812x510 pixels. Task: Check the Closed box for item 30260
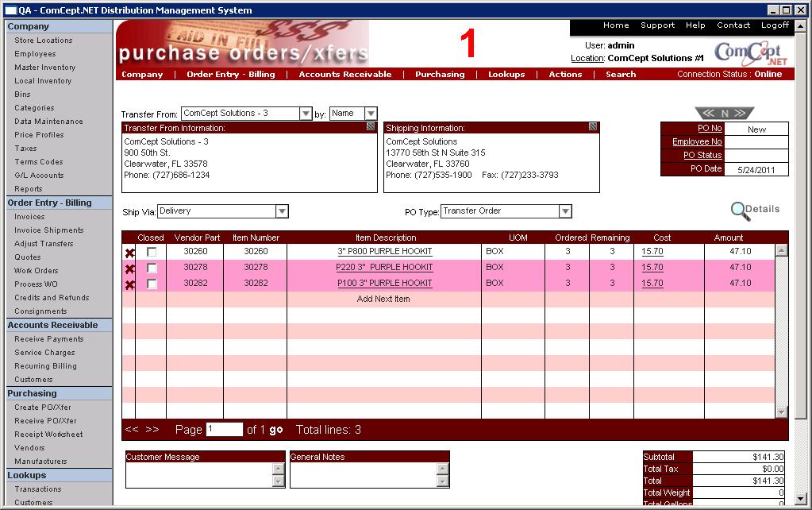point(152,252)
